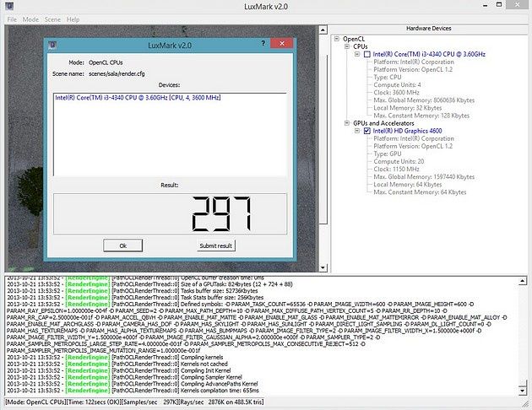The height and width of the screenshot is (410, 532).
Task: Minimize the LuxMark main window
Action: tap(486, 5)
